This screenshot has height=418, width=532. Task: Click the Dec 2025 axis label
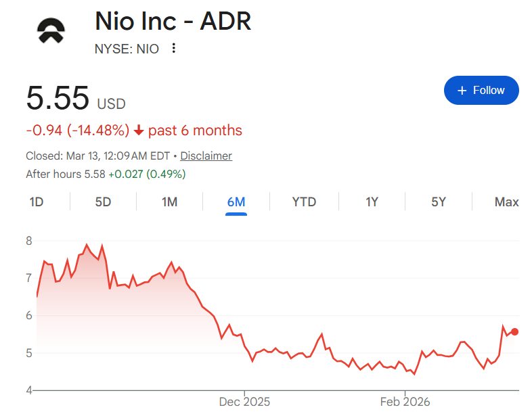[244, 402]
